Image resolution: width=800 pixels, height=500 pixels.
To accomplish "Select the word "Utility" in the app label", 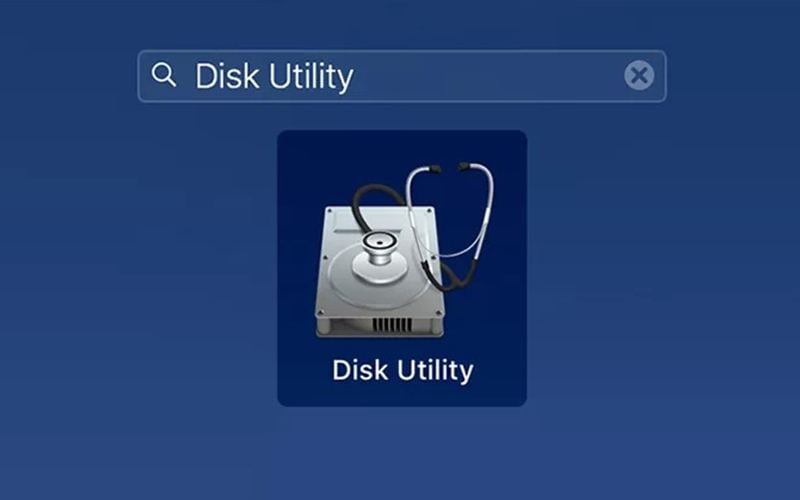I will [435, 370].
